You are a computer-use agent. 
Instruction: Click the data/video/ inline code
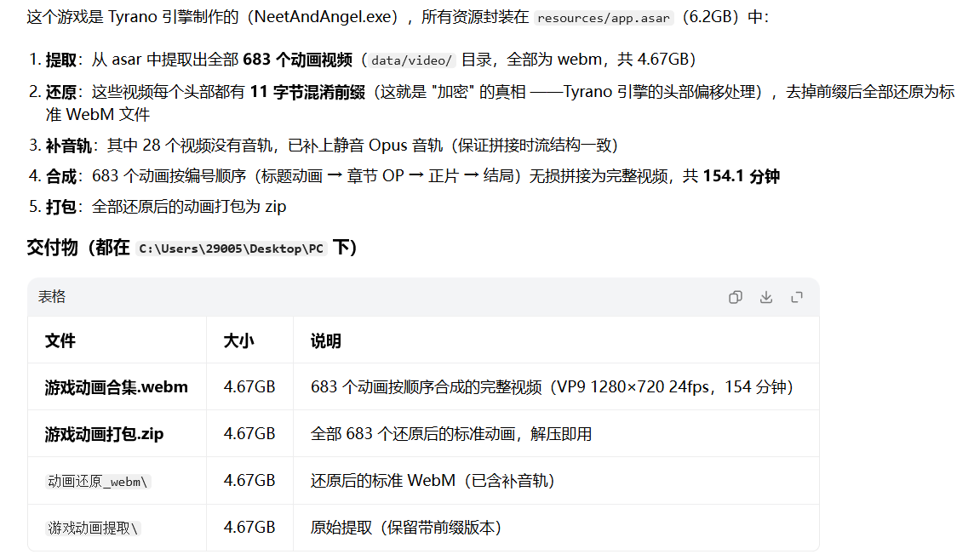(411, 60)
